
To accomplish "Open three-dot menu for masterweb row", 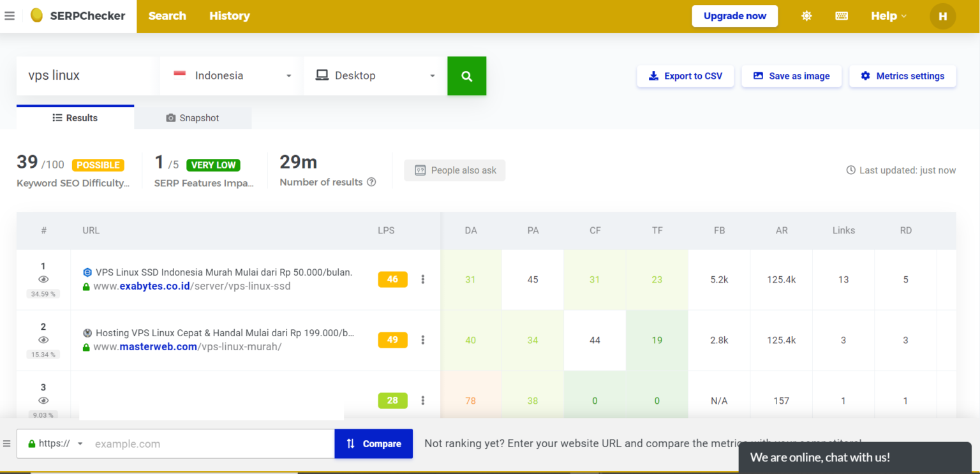I will [x=422, y=340].
